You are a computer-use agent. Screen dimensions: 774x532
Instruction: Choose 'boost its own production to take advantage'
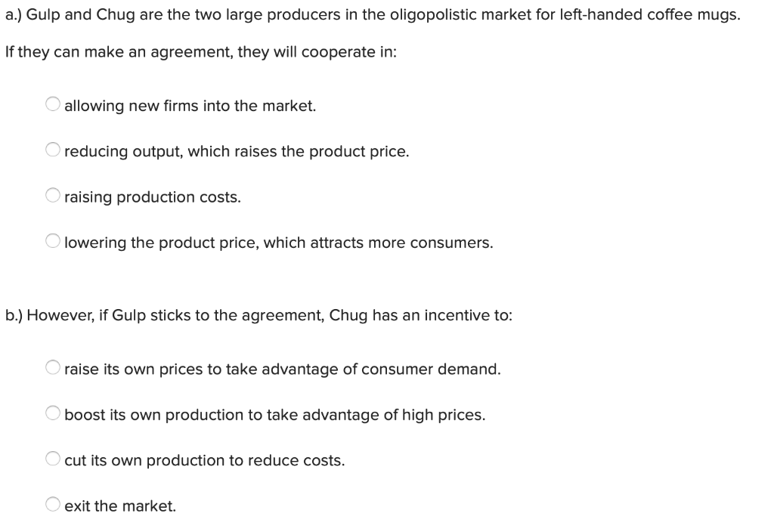(52, 413)
